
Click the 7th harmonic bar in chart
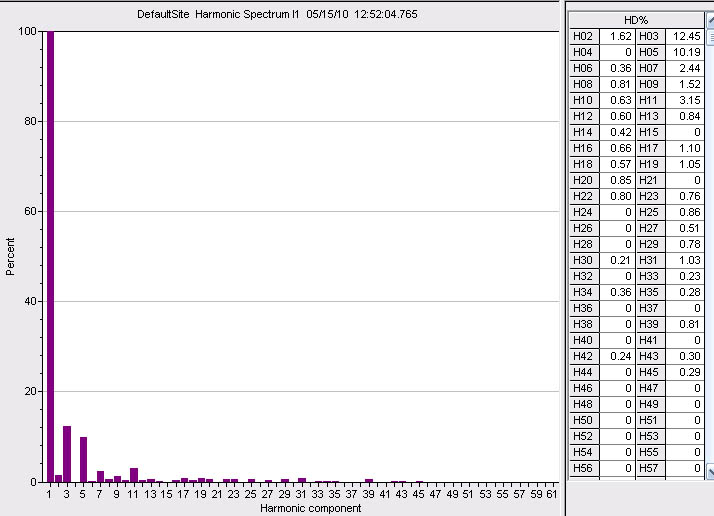100,476
